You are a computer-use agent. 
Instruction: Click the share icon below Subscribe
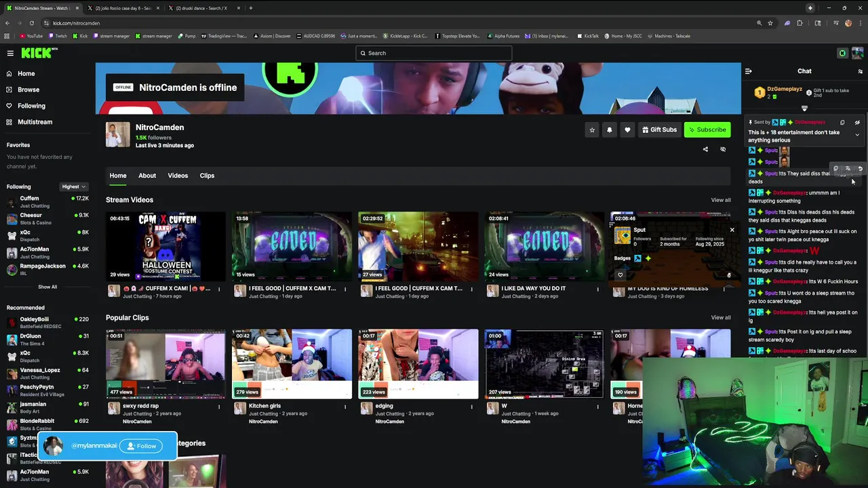[705, 149]
